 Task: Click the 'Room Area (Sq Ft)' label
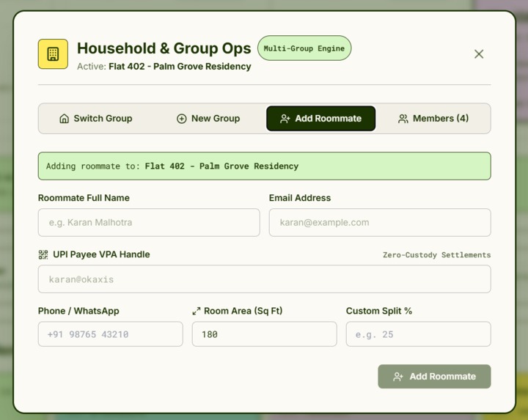pos(243,311)
